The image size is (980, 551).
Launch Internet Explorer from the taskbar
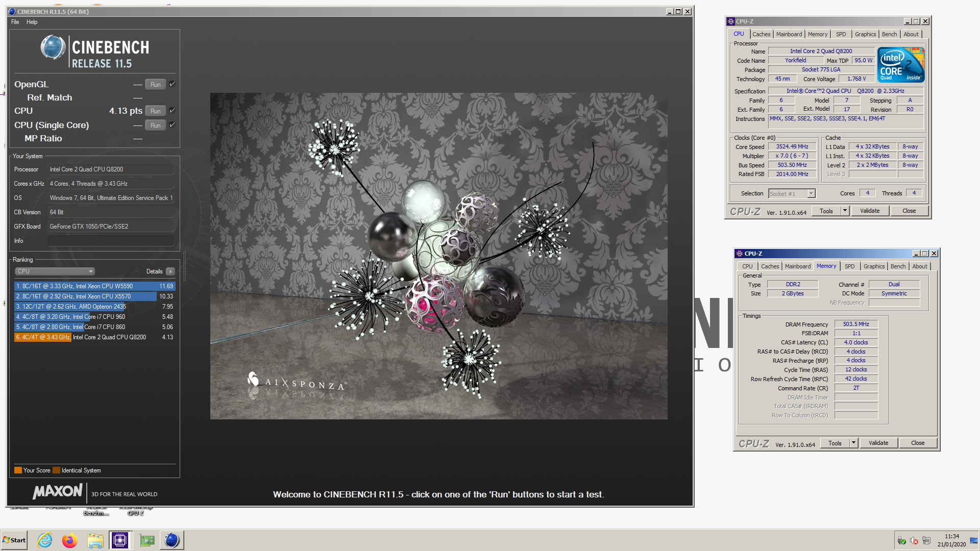click(45, 540)
